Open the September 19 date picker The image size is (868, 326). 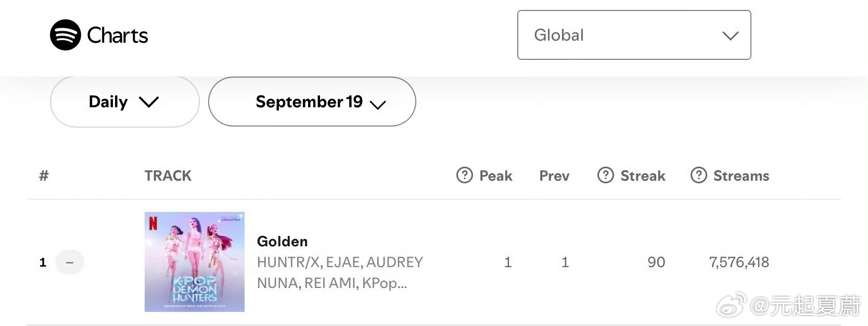[x=312, y=102]
